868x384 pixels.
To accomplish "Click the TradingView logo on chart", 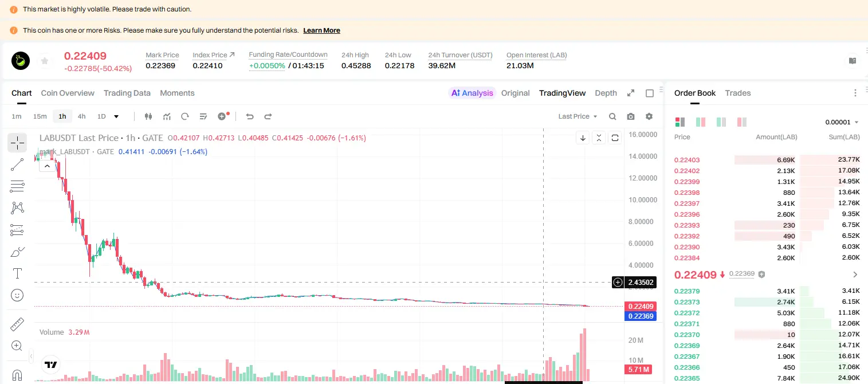I will (50, 365).
